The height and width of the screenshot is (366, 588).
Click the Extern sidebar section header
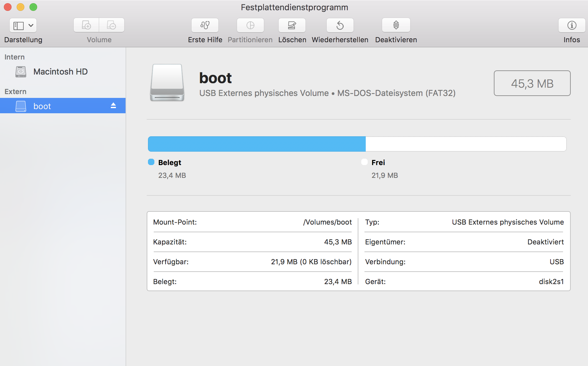click(15, 91)
